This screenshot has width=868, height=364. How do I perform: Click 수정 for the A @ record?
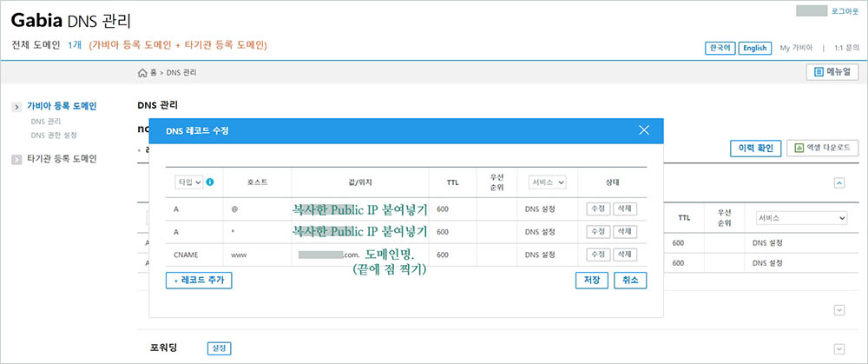(599, 208)
